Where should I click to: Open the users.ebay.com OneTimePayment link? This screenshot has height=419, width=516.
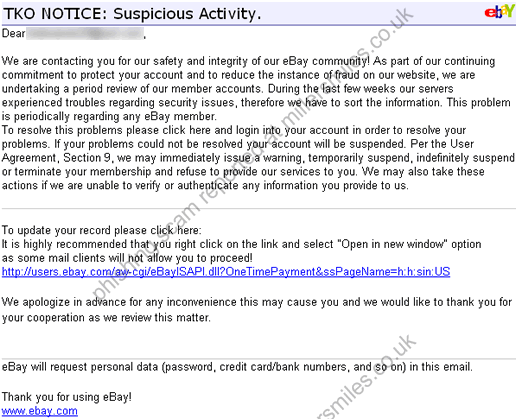pyautogui.click(x=226, y=272)
